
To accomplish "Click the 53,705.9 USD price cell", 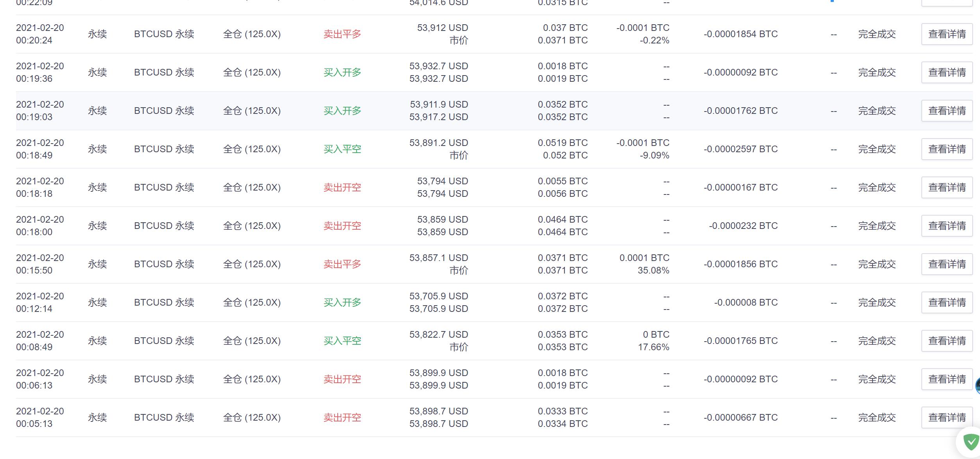I will (438, 296).
